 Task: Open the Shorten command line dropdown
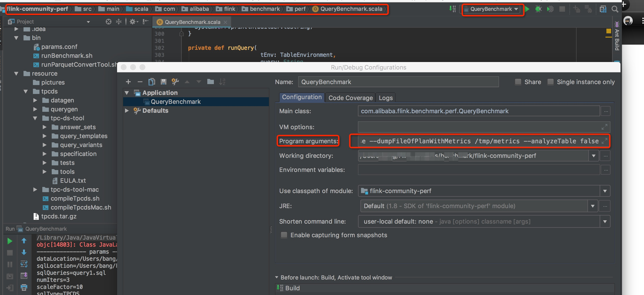pos(605,221)
